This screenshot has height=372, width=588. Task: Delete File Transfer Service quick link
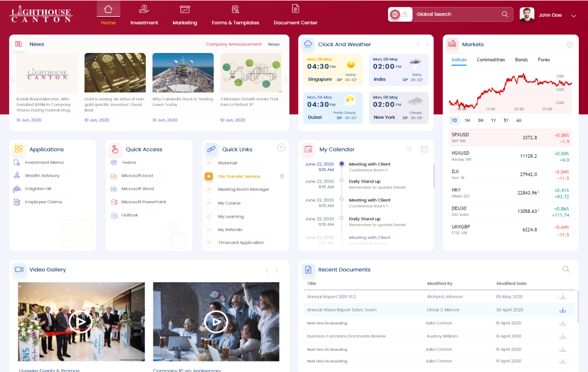click(x=282, y=176)
